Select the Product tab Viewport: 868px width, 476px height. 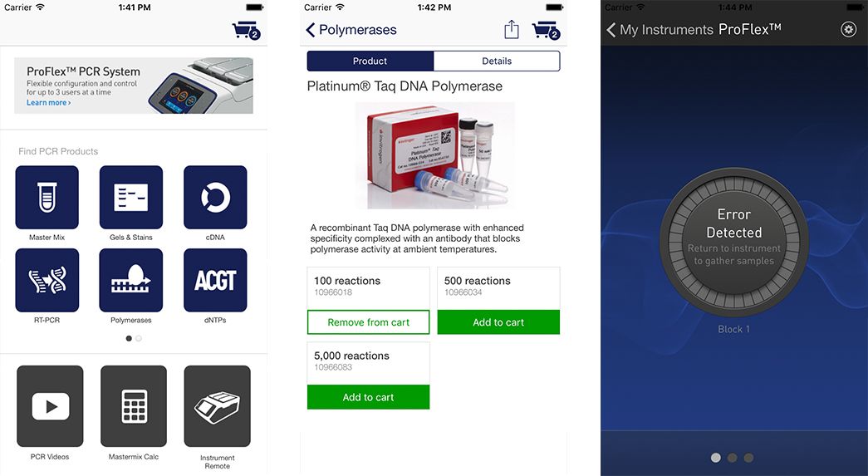coord(370,61)
